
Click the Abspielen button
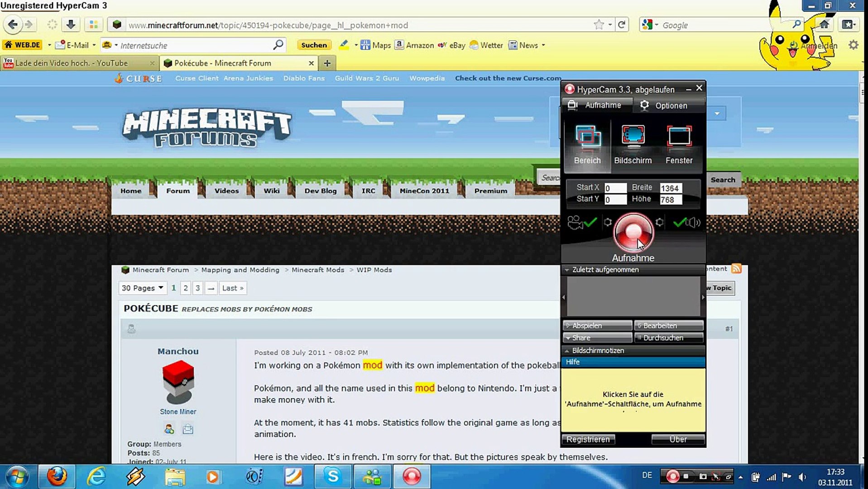click(597, 326)
